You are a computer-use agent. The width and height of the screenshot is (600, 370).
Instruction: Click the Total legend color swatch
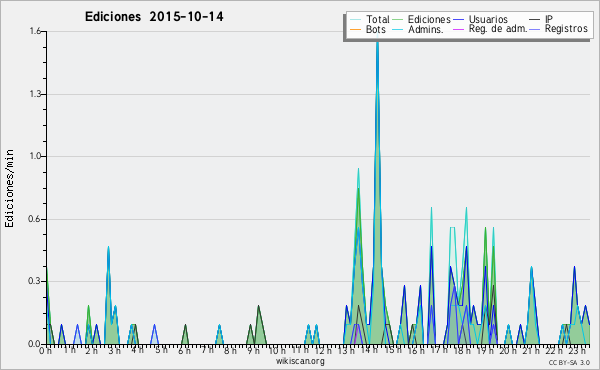[355, 20]
